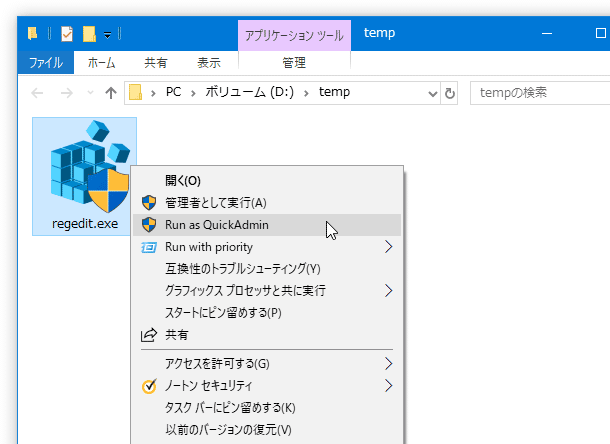Click ボリューム (D:) in the breadcrumb
Screen dimensions: 610x444
click(249, 92)
